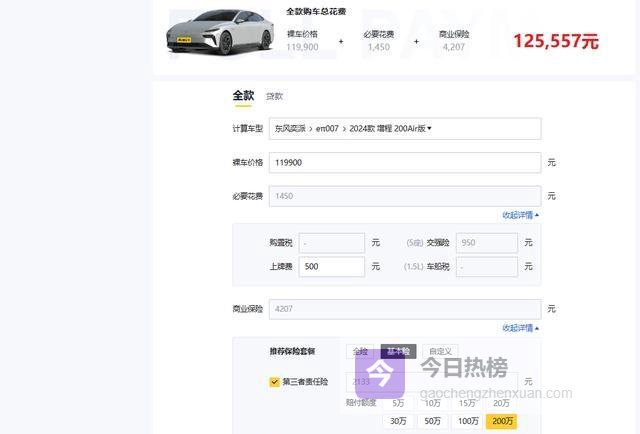Switch to the 贷款 tab
The height and width of the screenshot is (434, 640).
pos(274,97)
